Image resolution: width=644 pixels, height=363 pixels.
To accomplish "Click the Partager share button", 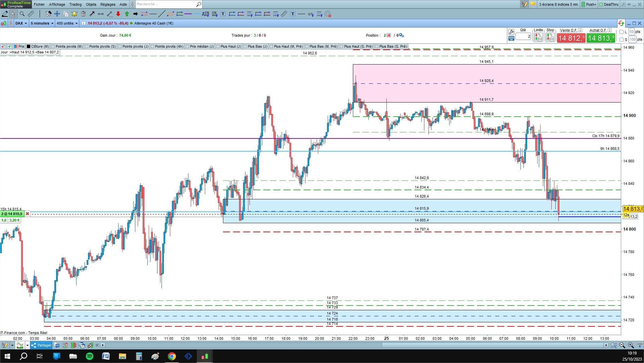I will (x=41, y=345).
